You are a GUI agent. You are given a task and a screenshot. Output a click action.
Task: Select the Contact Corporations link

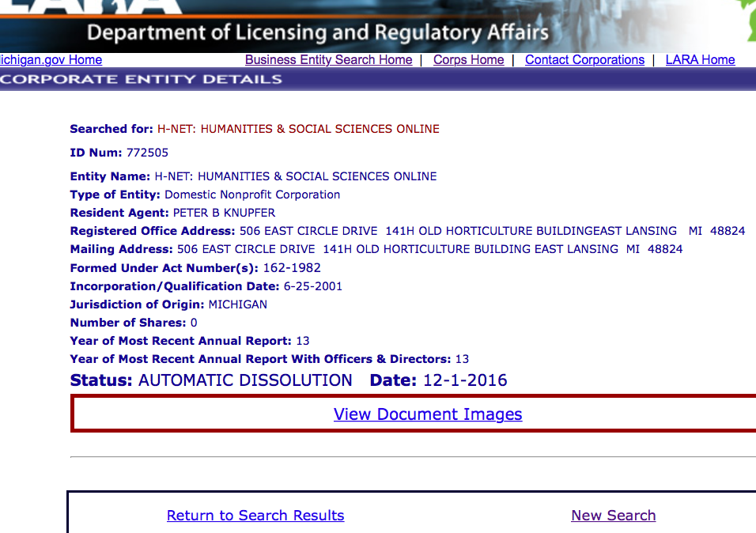584,60
